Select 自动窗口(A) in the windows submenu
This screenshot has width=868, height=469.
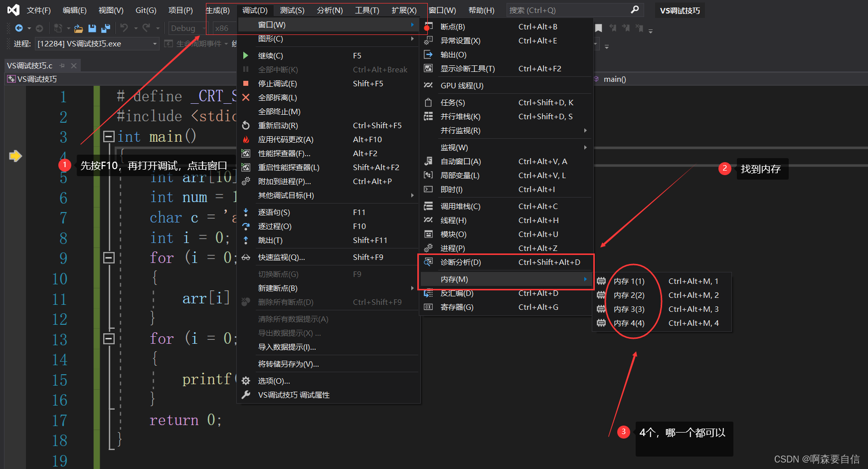(507, 161)
